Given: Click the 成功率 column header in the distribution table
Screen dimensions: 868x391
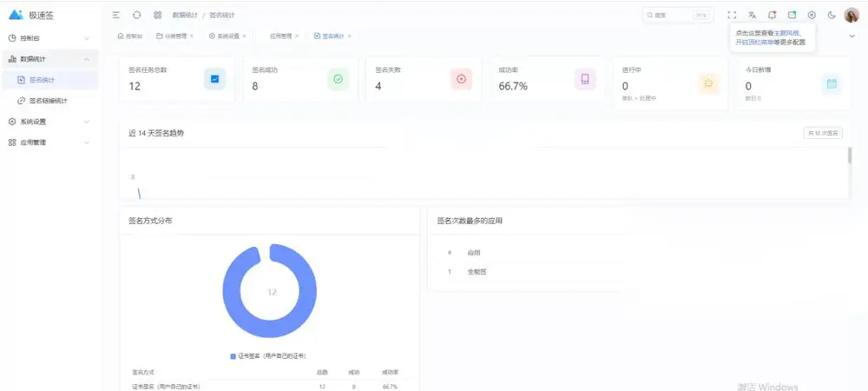Looking at the screenshot, I should point(390,372).
